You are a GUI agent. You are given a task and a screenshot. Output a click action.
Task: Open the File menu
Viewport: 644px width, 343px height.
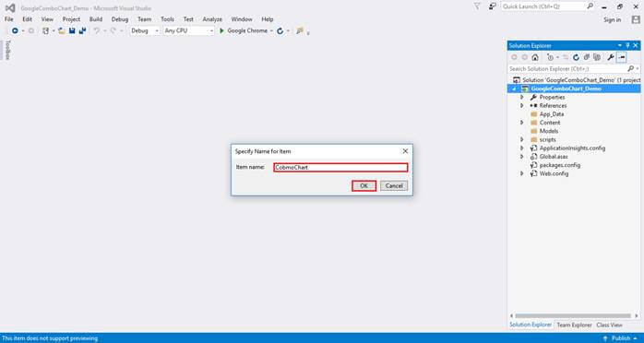pyautogui.click(x=8, y=19)
